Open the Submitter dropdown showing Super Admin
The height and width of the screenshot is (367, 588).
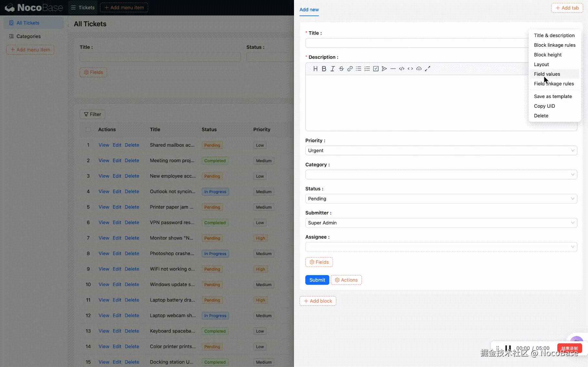(441, 223)
